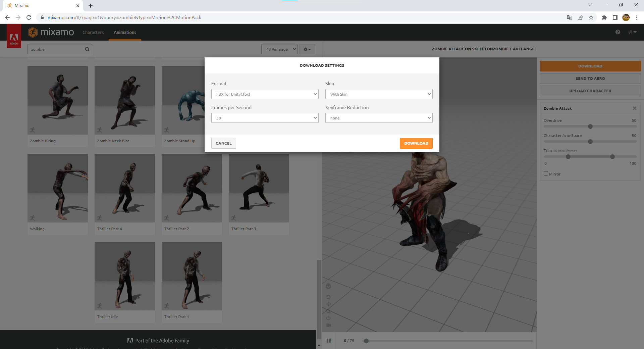Open the help question mark icon
This screenshot has height=349, width=644.
click(x=618, y=32)
